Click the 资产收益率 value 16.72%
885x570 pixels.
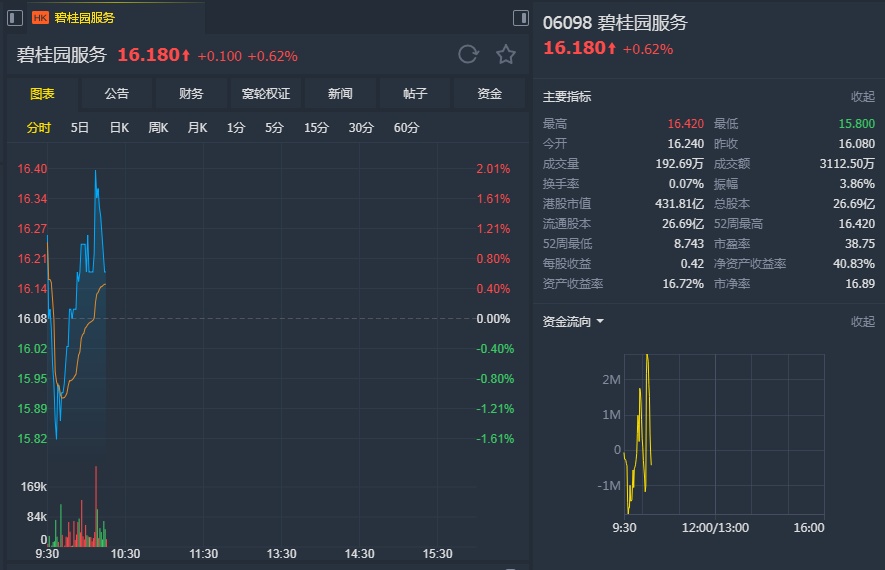[683, 284]
